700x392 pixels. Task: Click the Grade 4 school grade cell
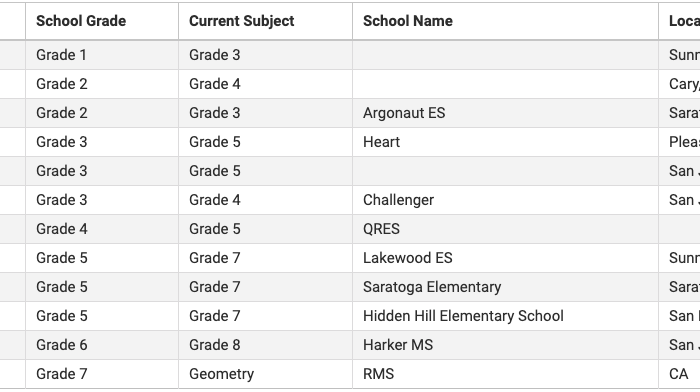[x=102, y=229]
